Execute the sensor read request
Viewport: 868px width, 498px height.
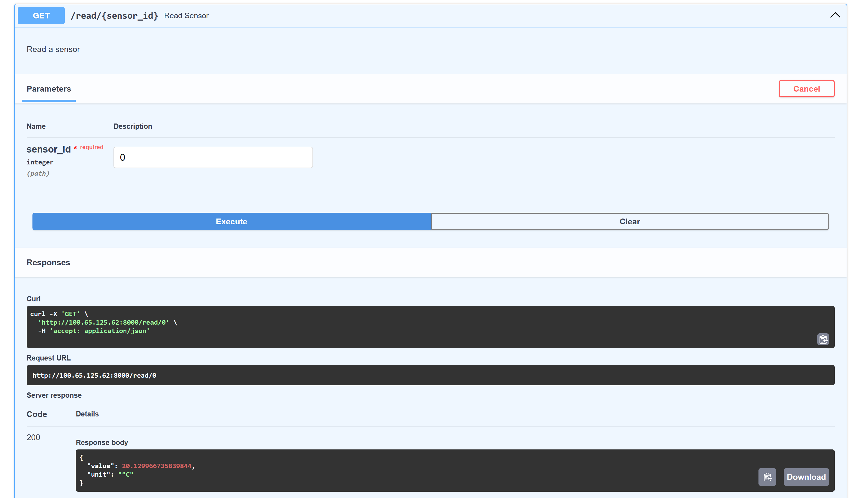point(231,221)
